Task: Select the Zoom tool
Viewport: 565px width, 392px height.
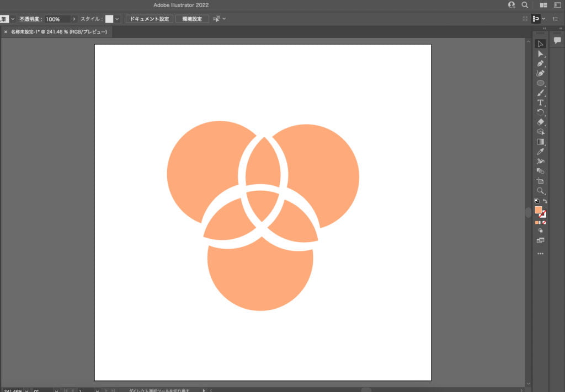Action: [x=540, y=191]
